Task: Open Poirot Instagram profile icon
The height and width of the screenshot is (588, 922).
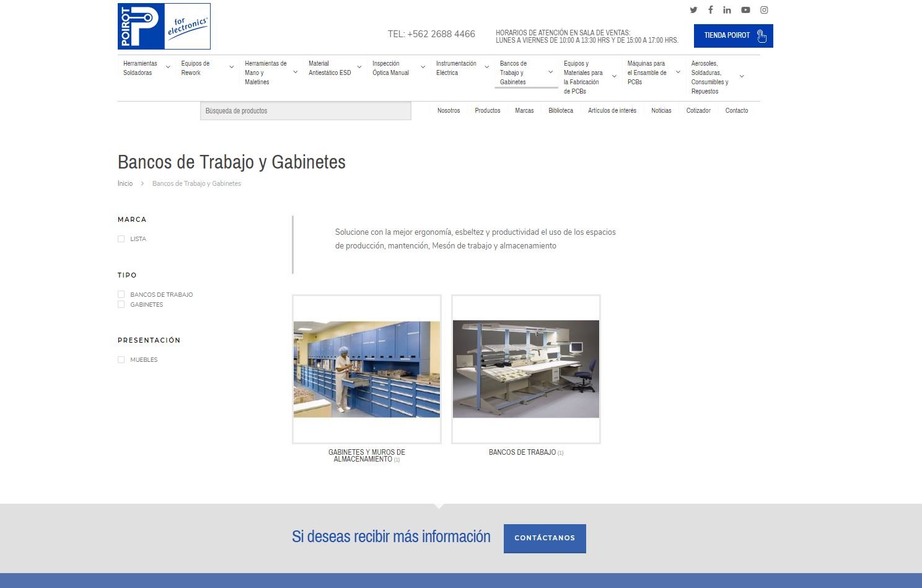Action: tap(764, 10)
